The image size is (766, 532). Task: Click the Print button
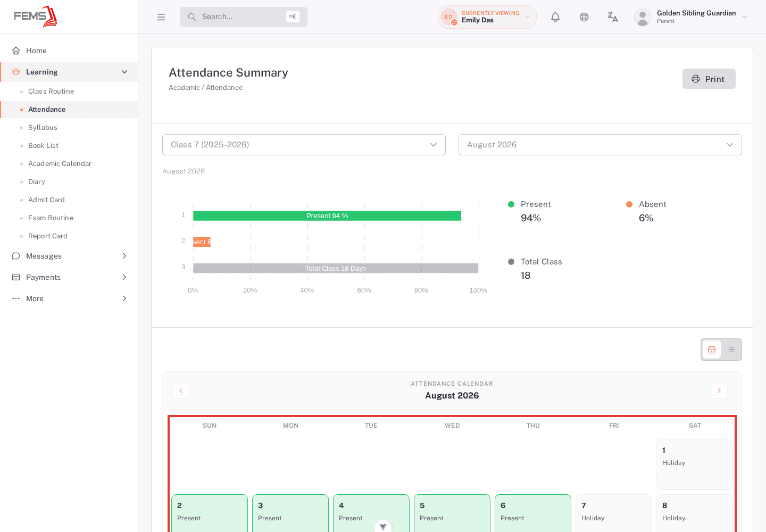coord(709,79)
